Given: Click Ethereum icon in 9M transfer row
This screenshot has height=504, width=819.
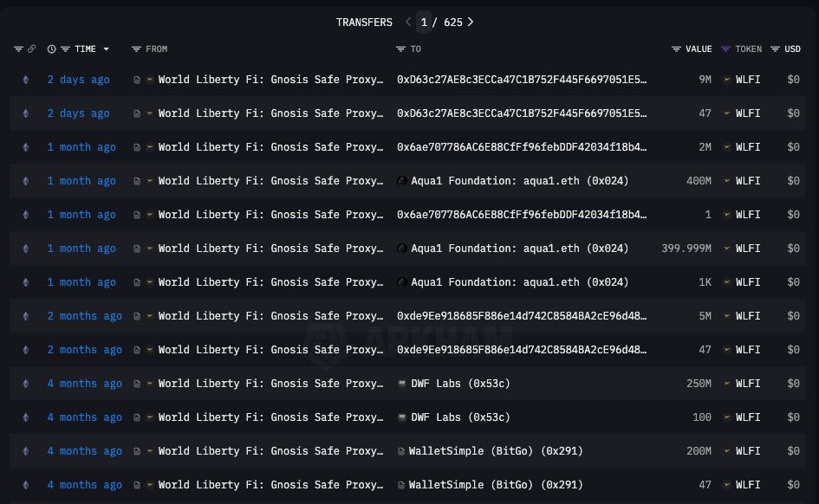Looking at the screenshot, I should (26, 80).
